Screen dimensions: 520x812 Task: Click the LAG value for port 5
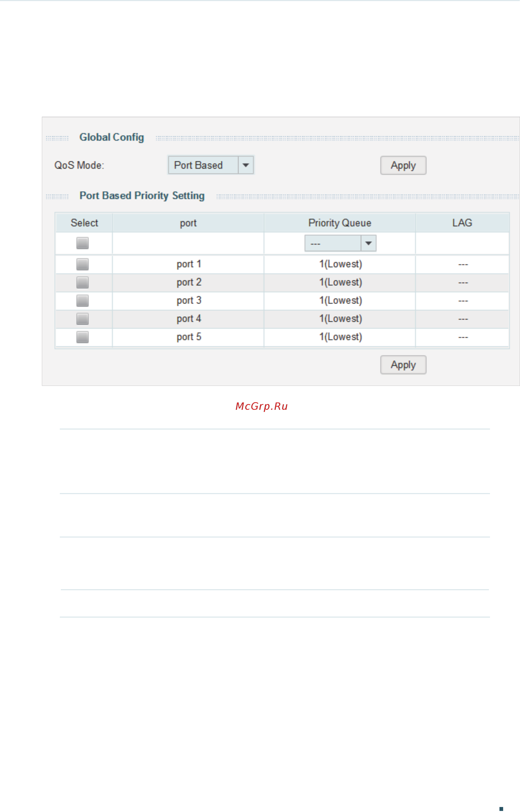pos(463,338)
